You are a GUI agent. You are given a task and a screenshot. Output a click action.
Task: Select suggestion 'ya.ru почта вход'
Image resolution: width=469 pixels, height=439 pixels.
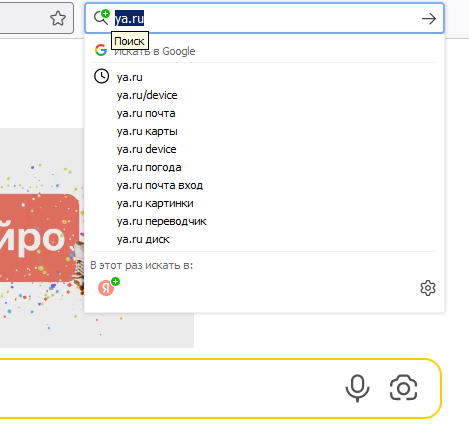point(264,185)
